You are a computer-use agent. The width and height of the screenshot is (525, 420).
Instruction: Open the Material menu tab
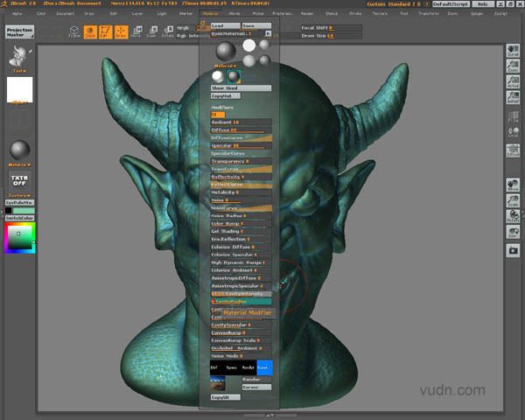(x=210, y=14)
